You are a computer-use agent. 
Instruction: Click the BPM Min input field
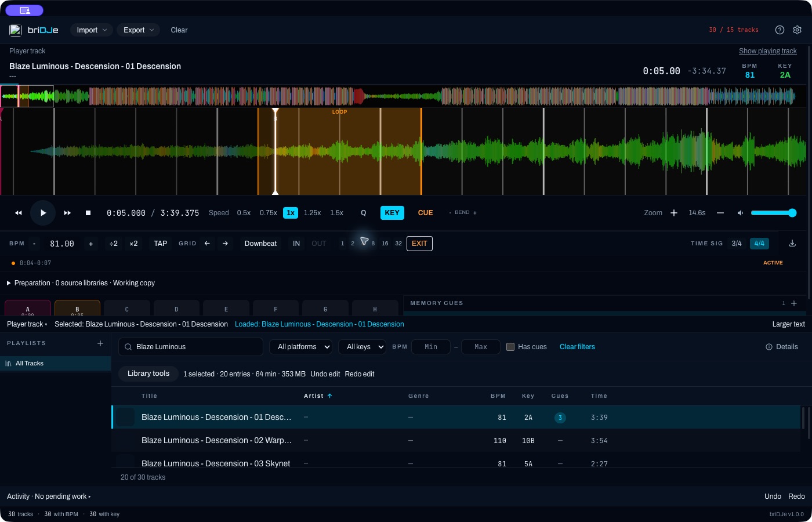point(431,347)
